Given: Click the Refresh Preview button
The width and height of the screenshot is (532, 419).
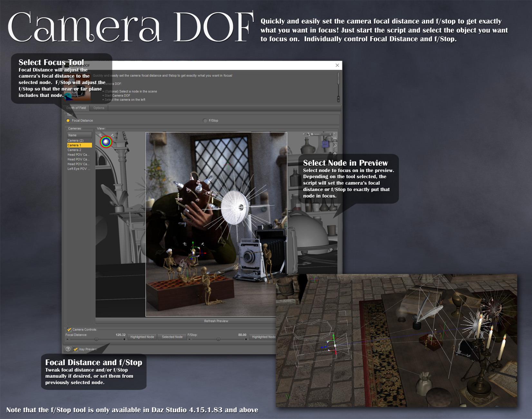Looking at the screenshot, I should pos(216,321).
